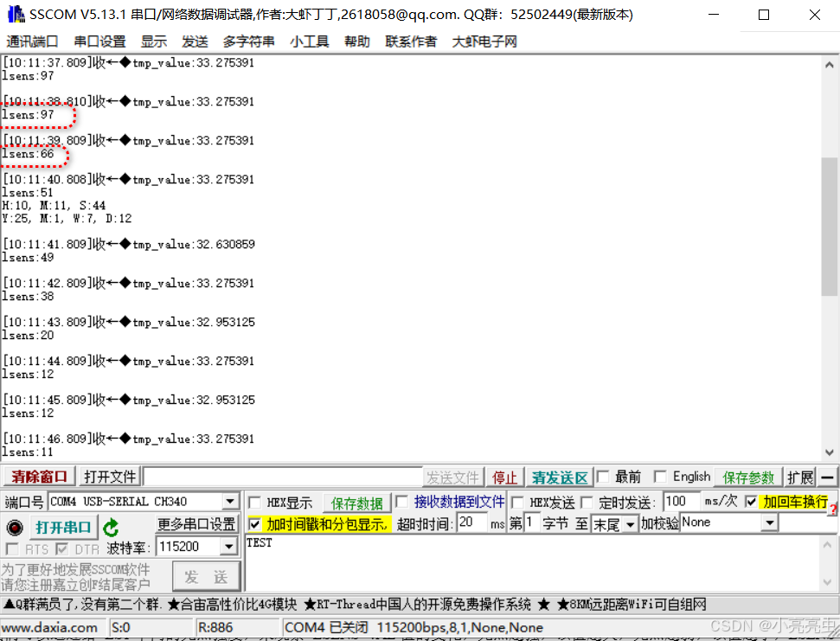Open the 帮助 menu
This screenshot has height=641, width=840.
point(356,42)
